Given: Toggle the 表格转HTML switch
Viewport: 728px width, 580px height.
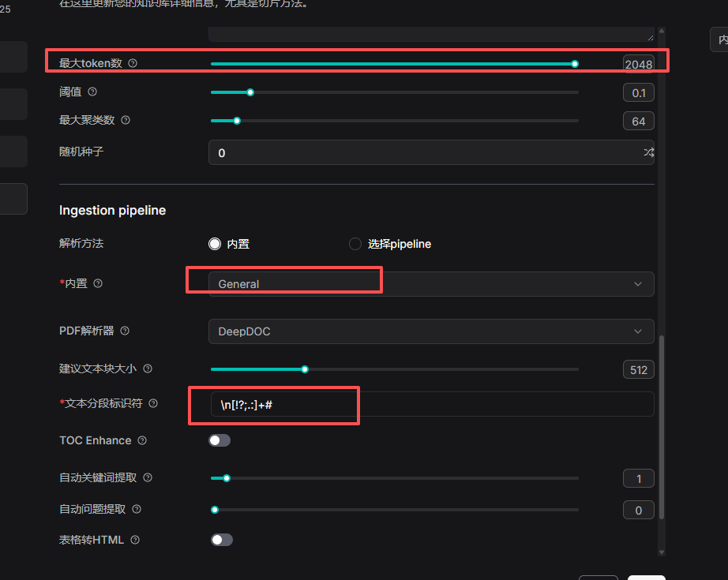Looking at the screenshot, I should tap(222, 540).
